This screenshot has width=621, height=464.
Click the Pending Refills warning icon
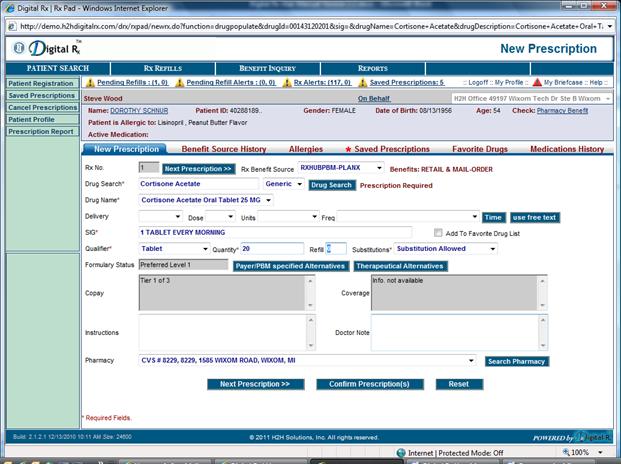coord(90,83)
